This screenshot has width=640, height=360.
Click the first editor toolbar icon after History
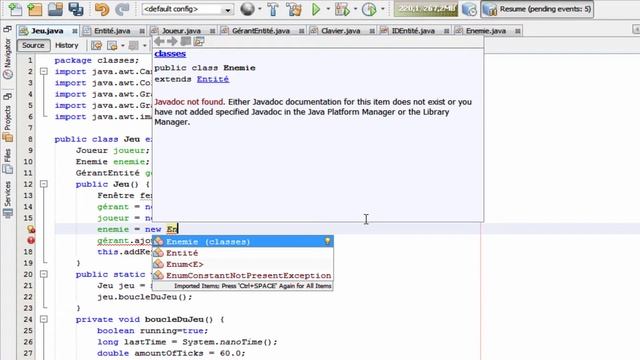96,45
